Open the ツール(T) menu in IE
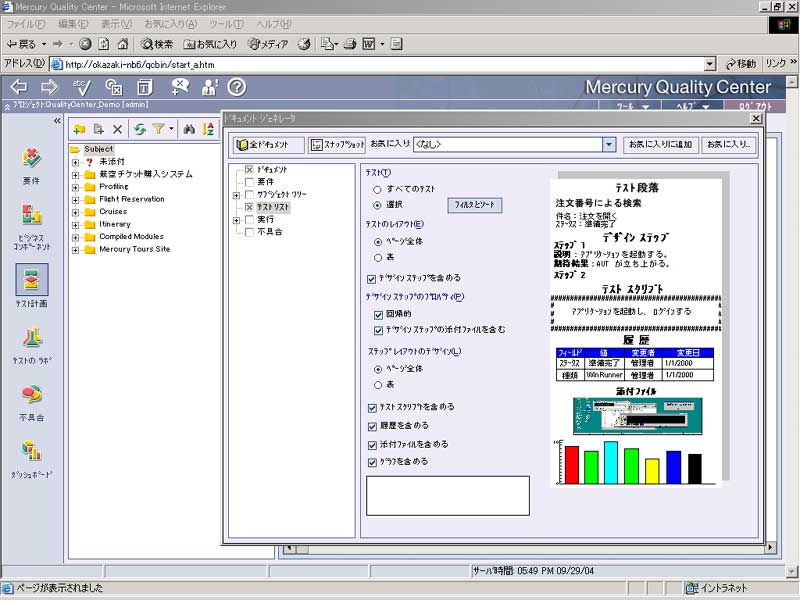This screenshot has width=800, height=600. tap(227, 24)
